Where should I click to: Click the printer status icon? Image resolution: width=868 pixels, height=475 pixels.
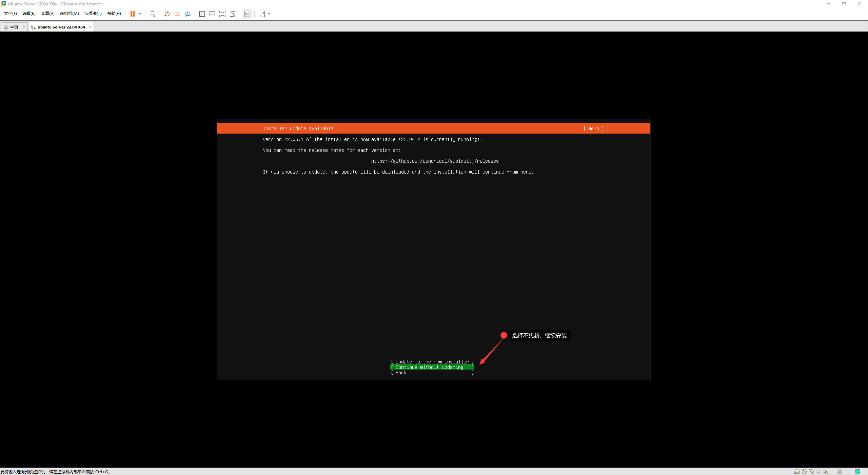click(x=818, y=472)
